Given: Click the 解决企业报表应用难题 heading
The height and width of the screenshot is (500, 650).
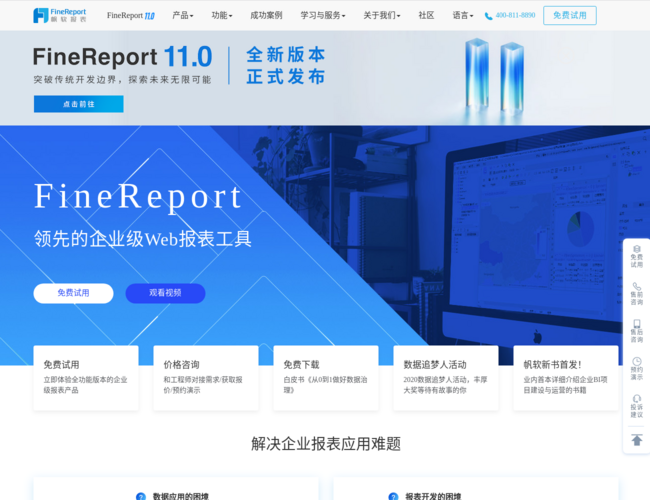Looking at the screenshot, I should [326, 444].
